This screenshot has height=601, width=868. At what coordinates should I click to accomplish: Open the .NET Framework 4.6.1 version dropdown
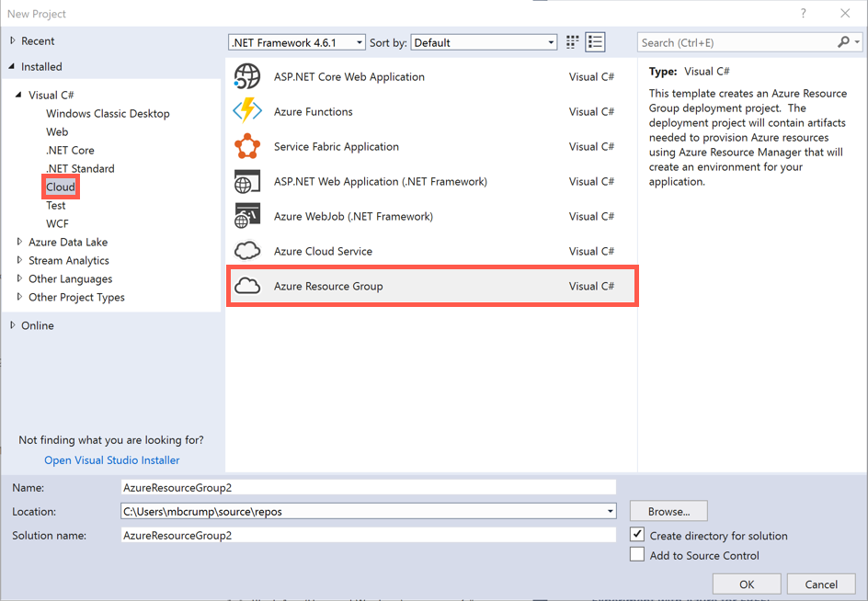pyautogui.click(x=297, y=42)
